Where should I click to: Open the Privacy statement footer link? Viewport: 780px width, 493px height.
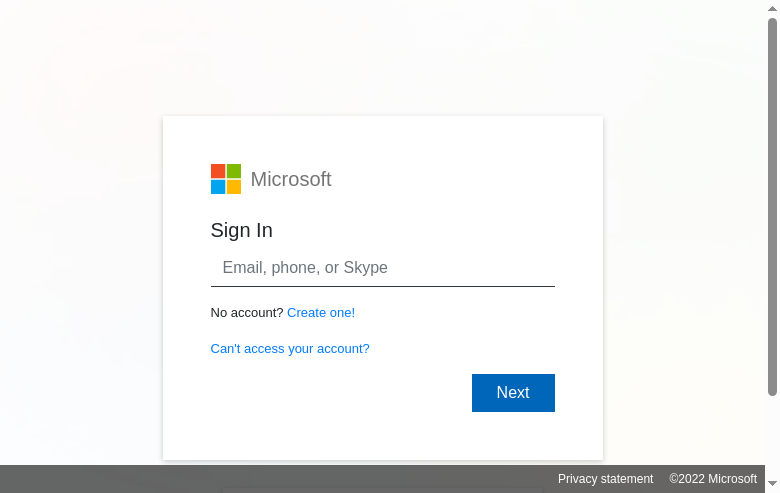pyautogui.click(x=605, y=479)
